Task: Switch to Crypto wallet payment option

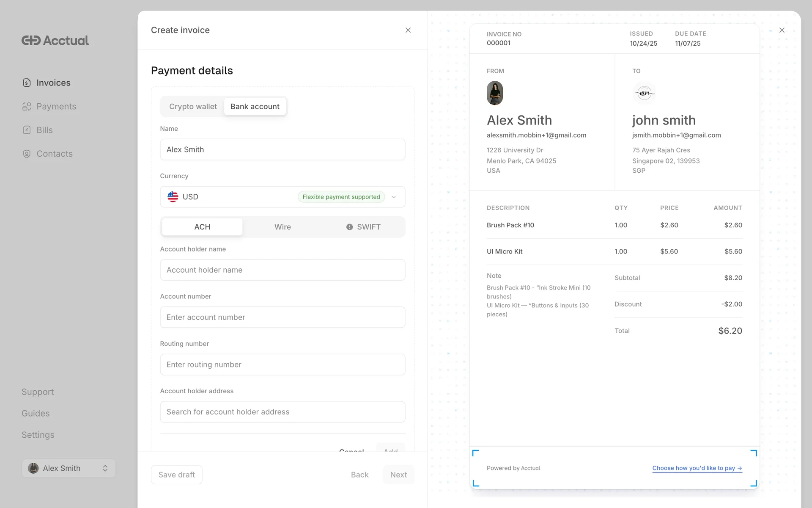Action: coord(193,107)
